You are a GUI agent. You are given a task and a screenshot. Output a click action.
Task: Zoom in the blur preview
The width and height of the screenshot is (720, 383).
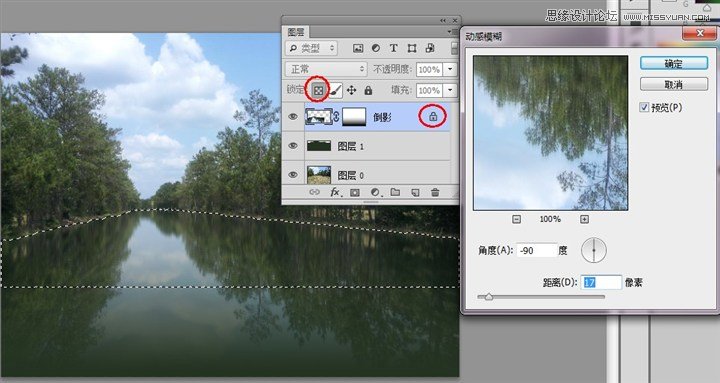pyautogui.click(x=584, y=220)
